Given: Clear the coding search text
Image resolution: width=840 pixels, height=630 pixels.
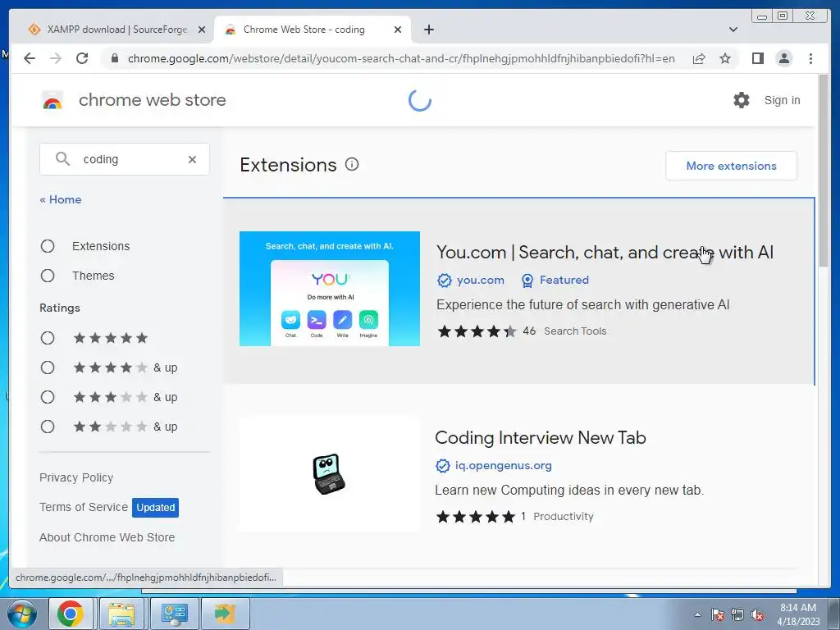Looking at the screenshot, I should tap(192, 159).
